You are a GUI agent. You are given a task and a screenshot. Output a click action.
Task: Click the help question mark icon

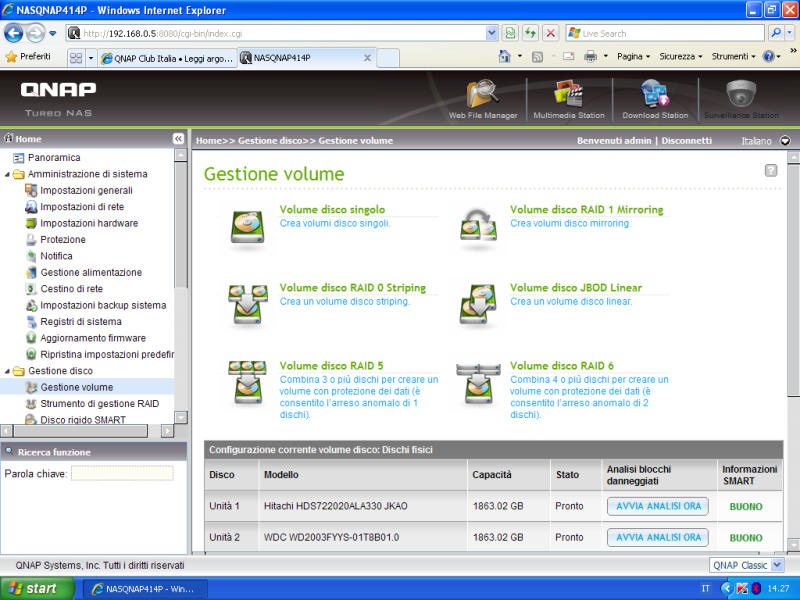pos(771,171)
